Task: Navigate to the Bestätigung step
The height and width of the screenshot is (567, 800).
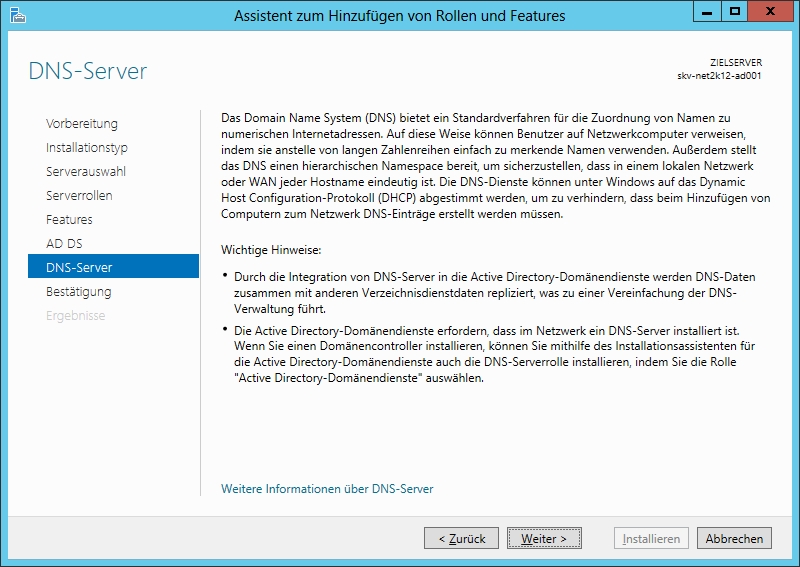Action: 79,292
